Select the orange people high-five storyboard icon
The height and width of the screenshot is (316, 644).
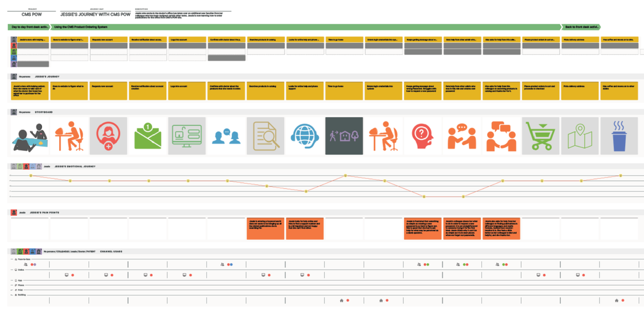pos(502,136)
